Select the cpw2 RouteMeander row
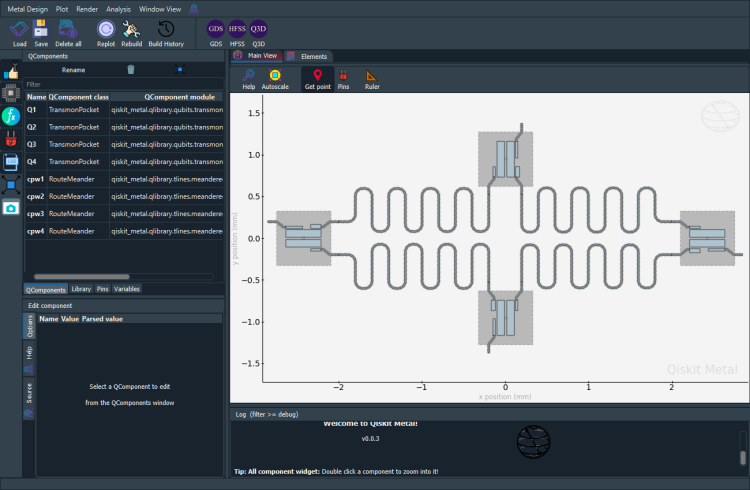 124,197
